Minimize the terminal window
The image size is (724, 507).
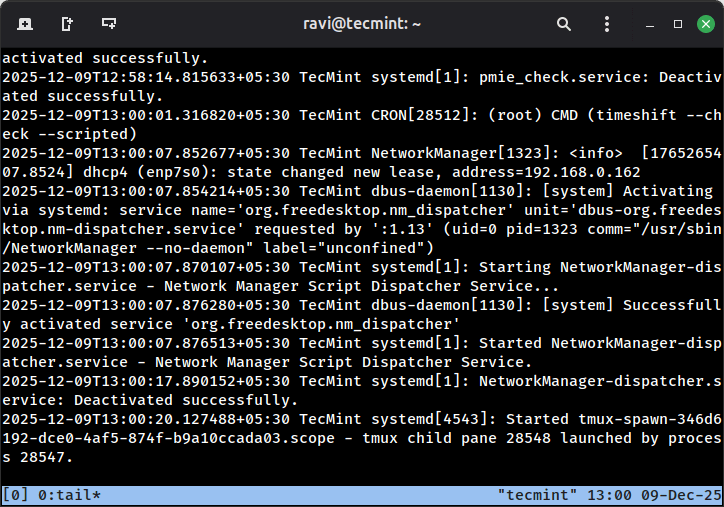click(650, 25)
